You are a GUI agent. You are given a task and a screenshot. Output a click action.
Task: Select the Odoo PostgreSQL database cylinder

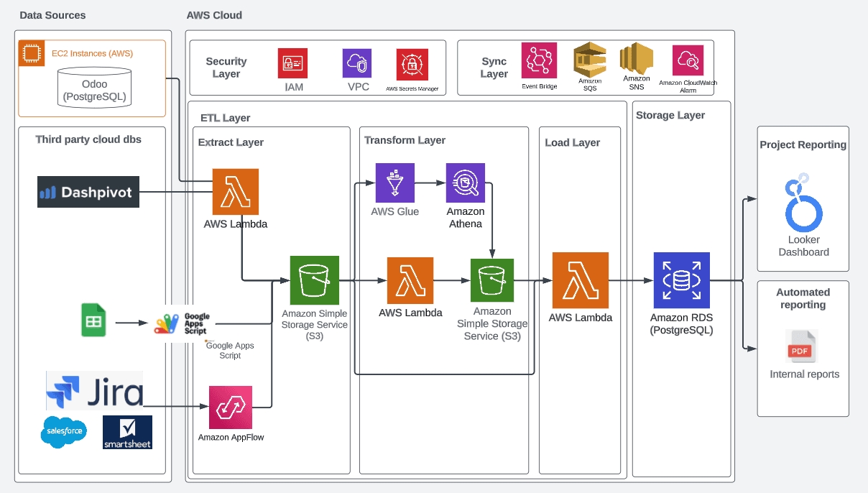tap(94, 88)
